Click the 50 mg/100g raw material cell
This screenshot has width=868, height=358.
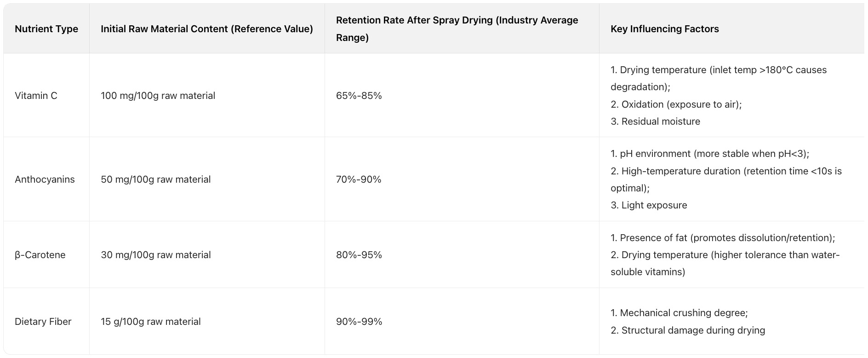point(155,179)
